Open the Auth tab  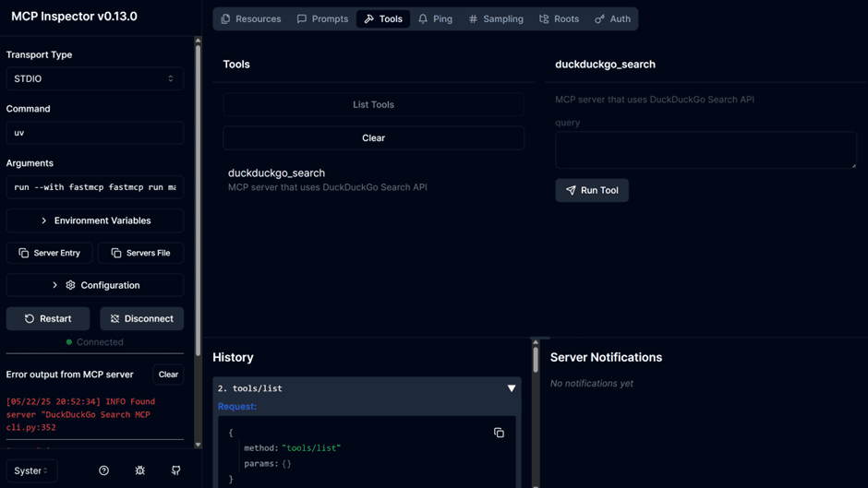click(612, 18)
